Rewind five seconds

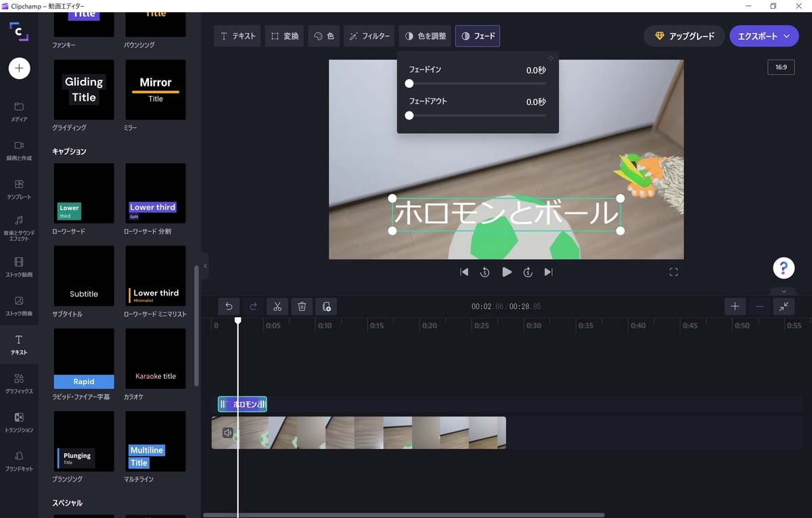[485, 272]
